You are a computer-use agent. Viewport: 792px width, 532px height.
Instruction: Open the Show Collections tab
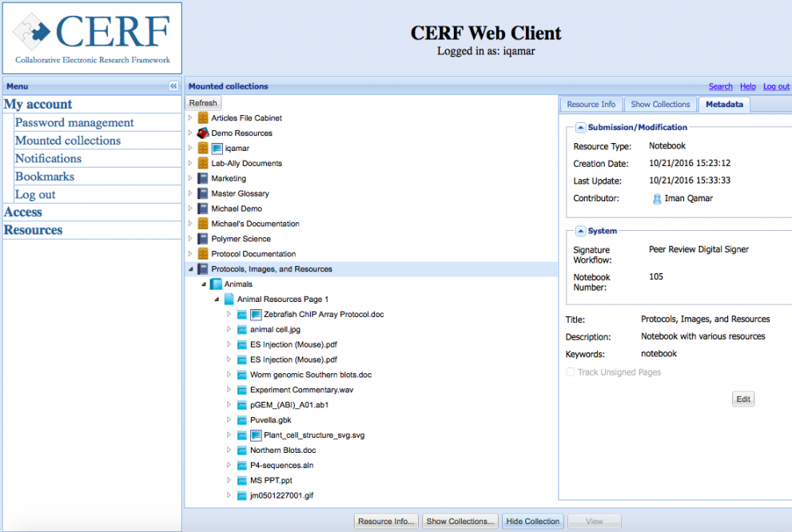660,104
